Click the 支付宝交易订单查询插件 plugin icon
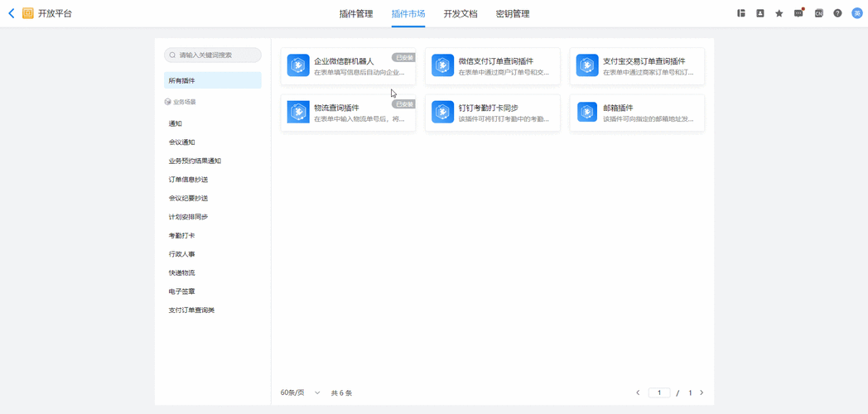 586,65
